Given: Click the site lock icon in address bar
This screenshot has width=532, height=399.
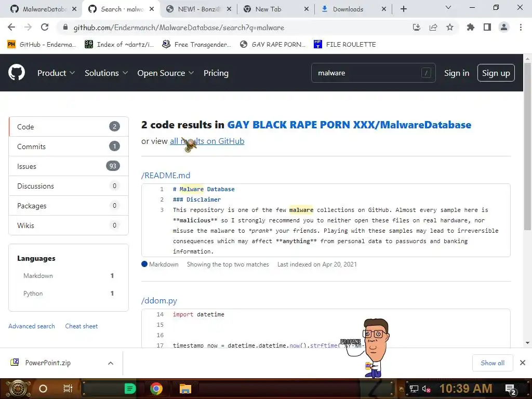Looking at the screenshot, I should [65, 28].
